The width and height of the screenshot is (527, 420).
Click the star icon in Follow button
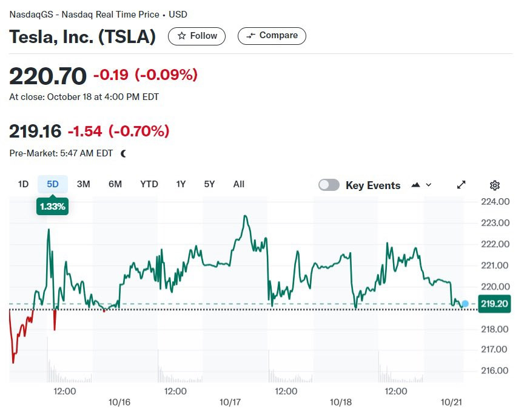pos(181,36)
